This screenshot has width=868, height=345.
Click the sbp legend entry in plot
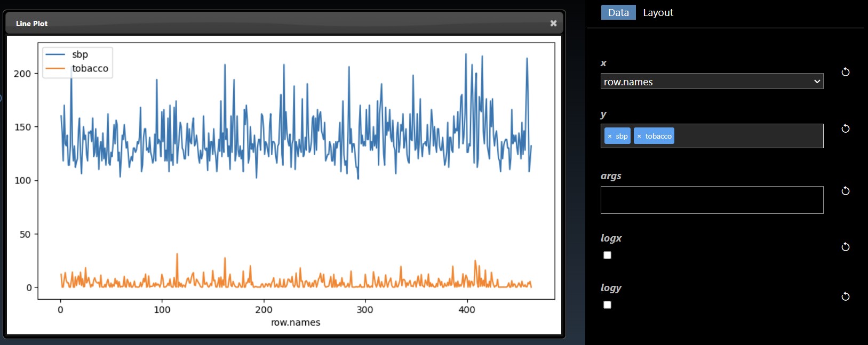79,54
